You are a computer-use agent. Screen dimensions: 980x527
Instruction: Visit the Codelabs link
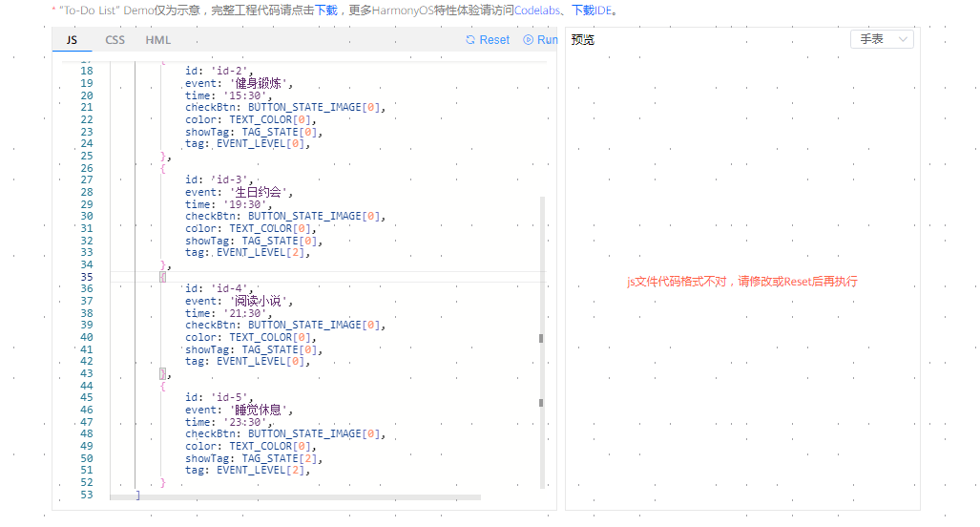537,11
